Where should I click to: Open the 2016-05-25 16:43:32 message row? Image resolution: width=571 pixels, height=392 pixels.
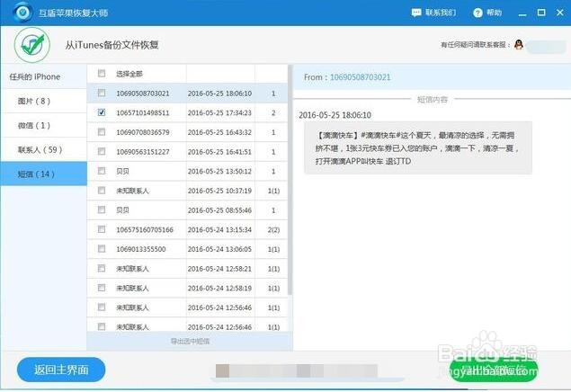pyautogui.click(x=187, y=132)
